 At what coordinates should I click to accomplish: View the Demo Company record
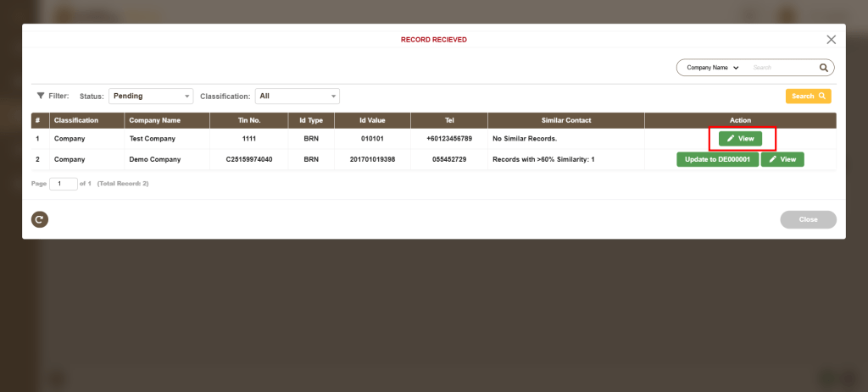(782, 159)
